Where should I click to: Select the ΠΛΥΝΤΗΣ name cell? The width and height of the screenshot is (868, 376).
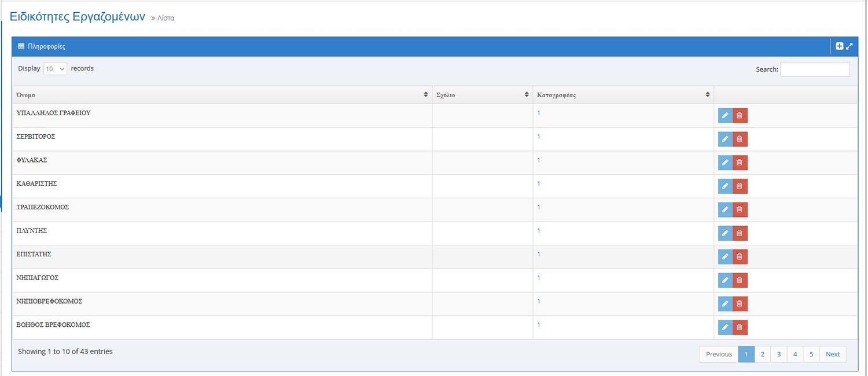click(222, 233)
